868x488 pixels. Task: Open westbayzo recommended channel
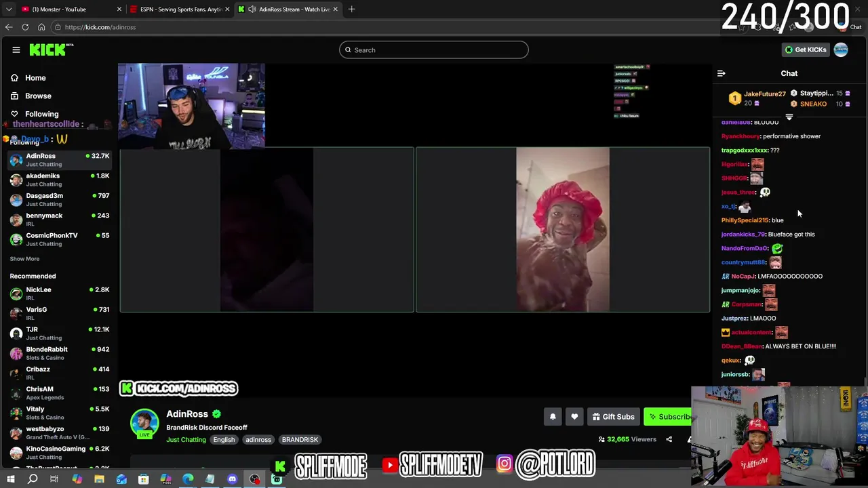60,432
